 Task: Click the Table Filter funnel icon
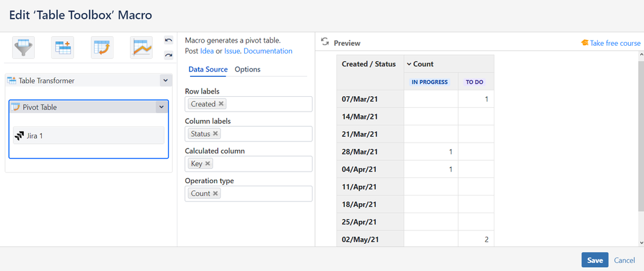[x=24, y=48]
